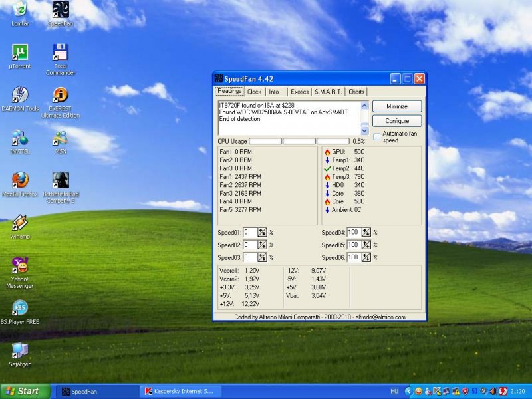The height and width of the screenshot is (399, 532).
Task: Click the 21:20 taskbar clock
Action: [x=517, y=391]
